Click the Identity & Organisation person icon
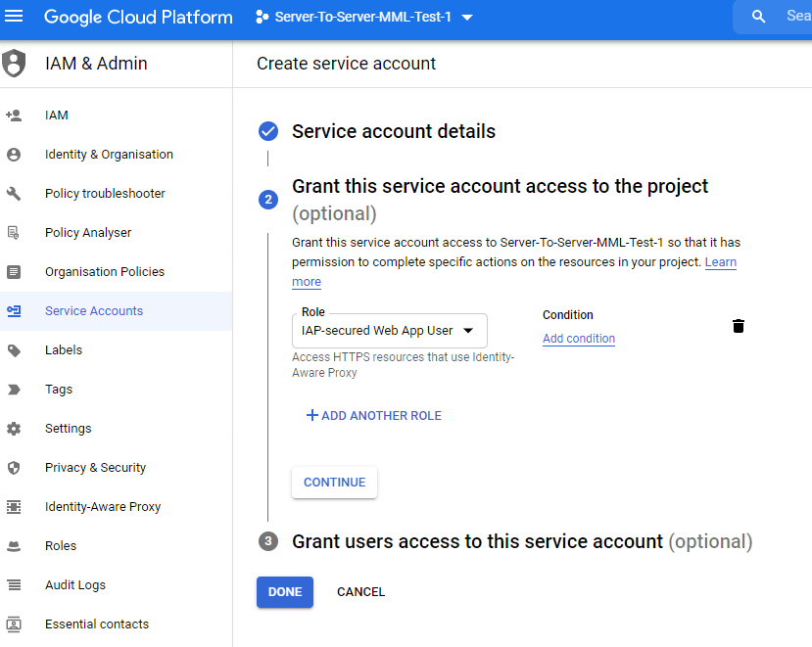812x647 pixels. (x=14, y=155)
